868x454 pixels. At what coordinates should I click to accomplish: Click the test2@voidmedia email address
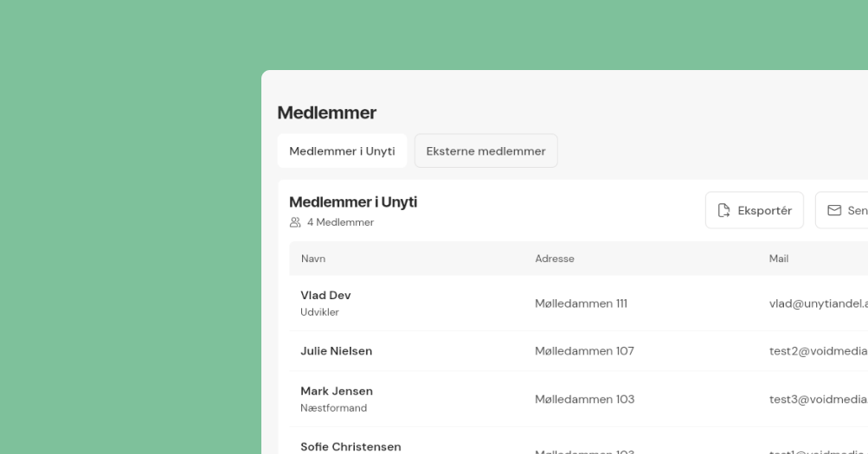818,351
